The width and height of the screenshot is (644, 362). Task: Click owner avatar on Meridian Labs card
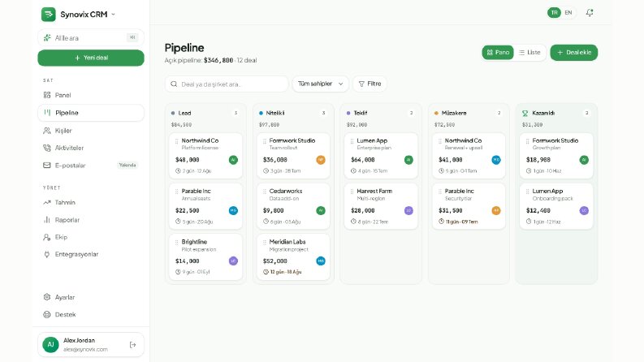[x=321, y=261]
